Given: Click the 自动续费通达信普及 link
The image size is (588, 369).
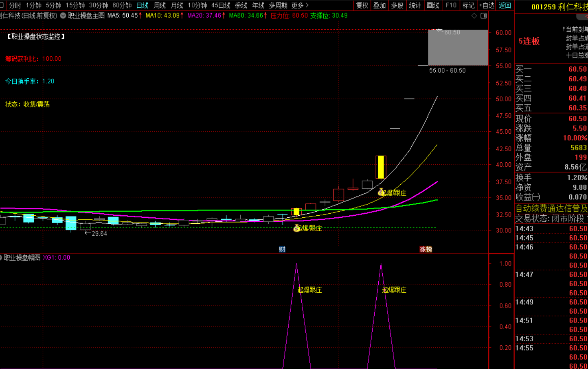Looking at the screenshot, I should click(x=551, y=208).
